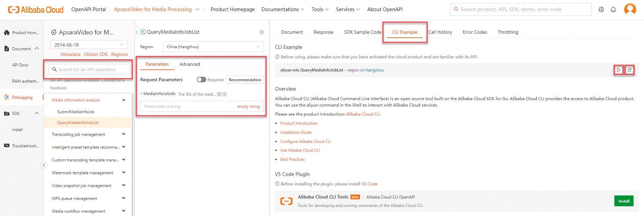Click the Recommendation button

[x=245, y=80]
